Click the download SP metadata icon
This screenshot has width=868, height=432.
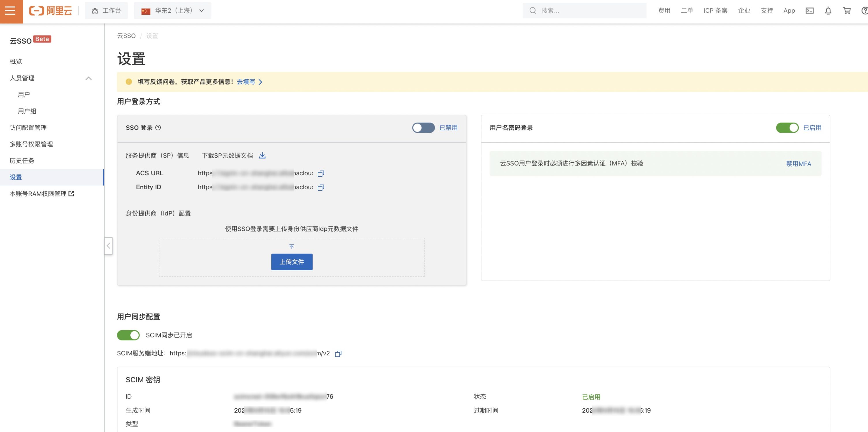262,155
